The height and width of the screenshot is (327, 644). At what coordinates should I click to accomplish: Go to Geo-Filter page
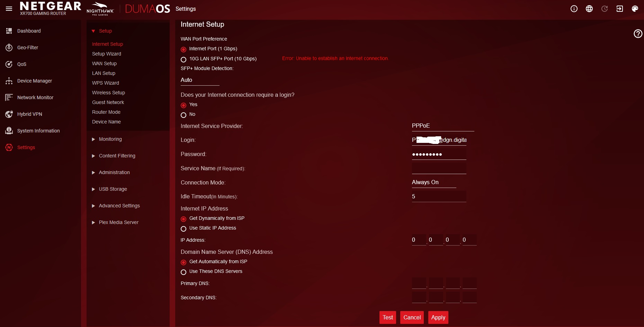tap(28, 48)
